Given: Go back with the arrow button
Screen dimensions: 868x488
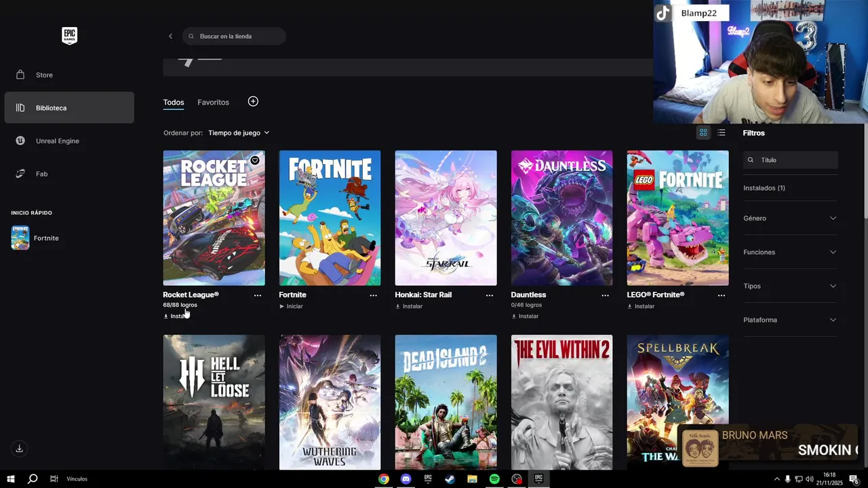Looking at the screenshot, I should coord(170,36).
